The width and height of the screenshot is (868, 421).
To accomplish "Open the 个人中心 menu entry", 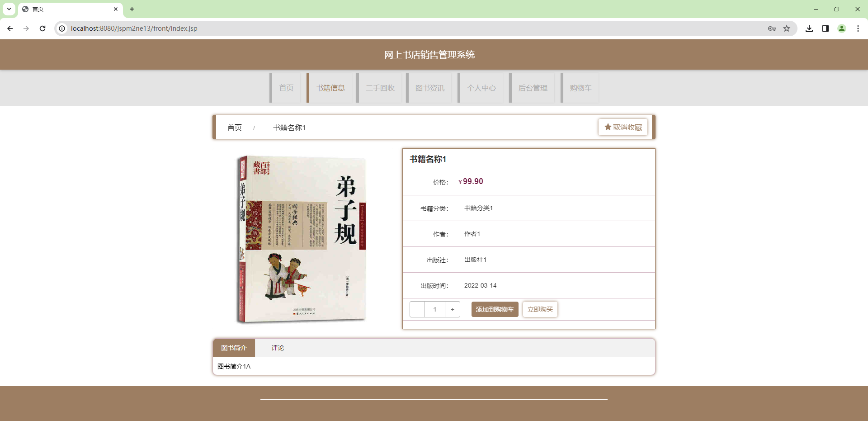I will point(481,88).
